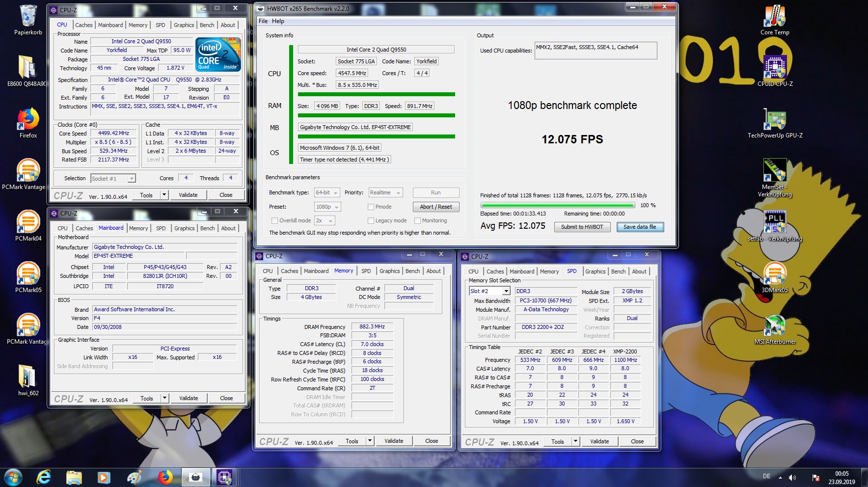This screenshot has width=868, height=487.
Task: Open MemSet Verknüpfung desktop shortcut
Action: point(775,177)
